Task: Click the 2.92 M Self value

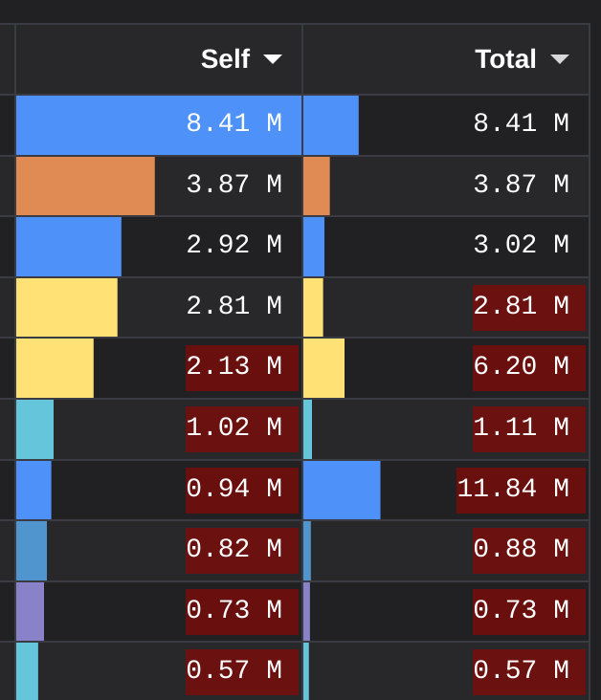Action: (x=234, y=245)
